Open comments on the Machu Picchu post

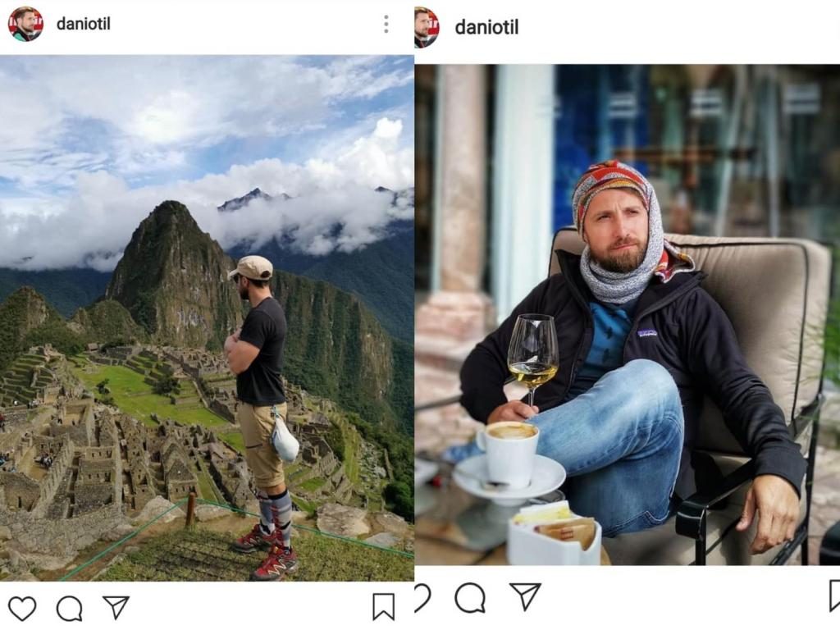(x=69, y=608)
